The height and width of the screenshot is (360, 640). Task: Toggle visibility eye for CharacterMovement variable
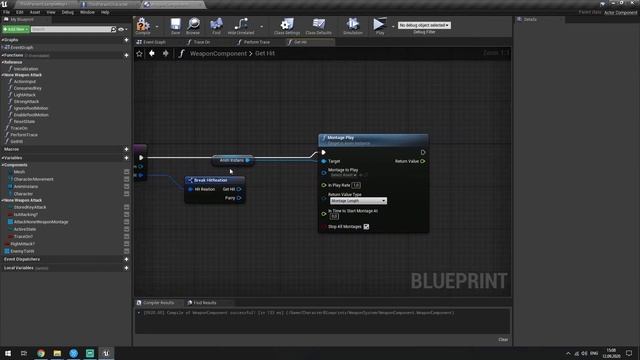click(127, 179)
